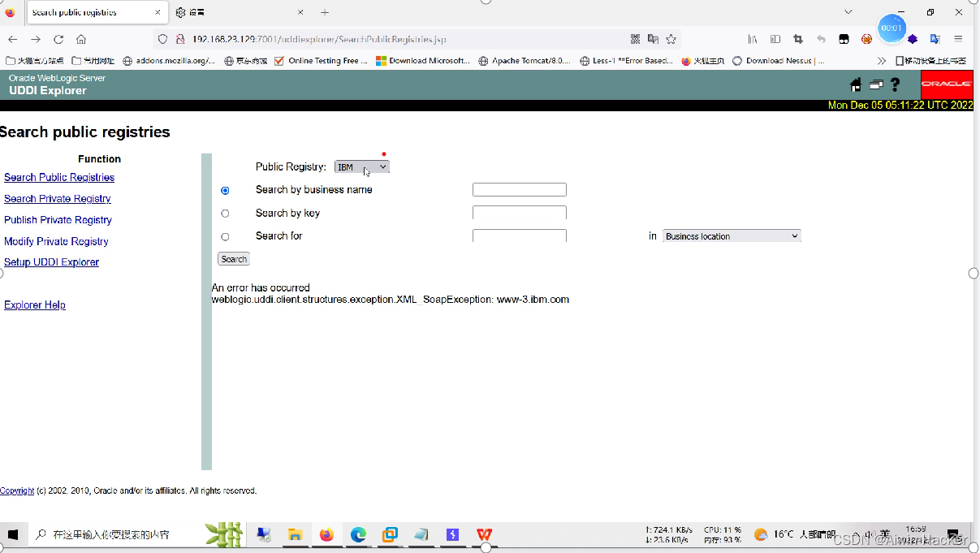Open WPS Office from the taskbar
This screenshot has height=553, width=980.
click(485, 534)
